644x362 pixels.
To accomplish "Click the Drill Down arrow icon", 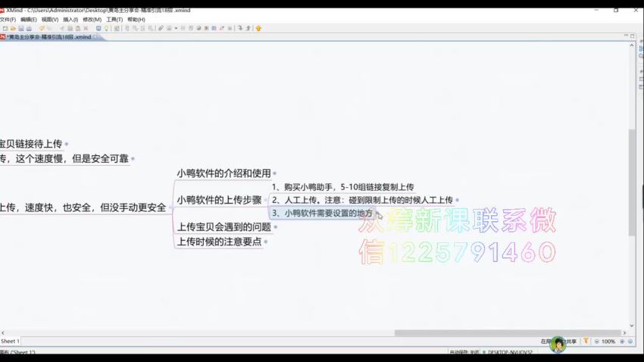I will click(x=240, y=28).
